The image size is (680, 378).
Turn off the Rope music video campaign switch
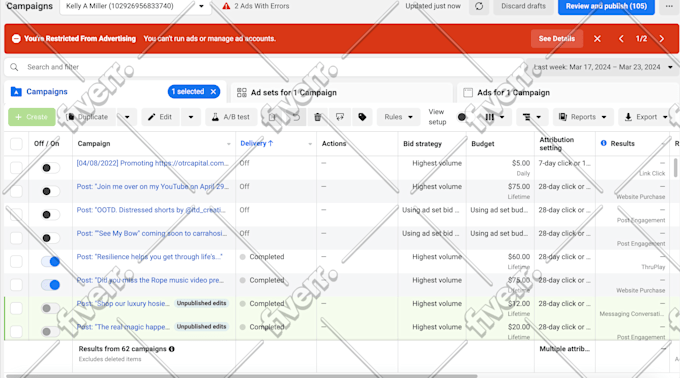tap(50, 285)
